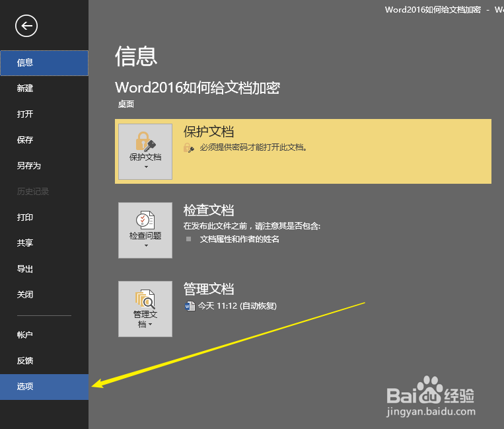The width and height of the screenshot is (504, 429).
Task: Open 选项 at the sidebar bottom
Action: tap(44, 387)
